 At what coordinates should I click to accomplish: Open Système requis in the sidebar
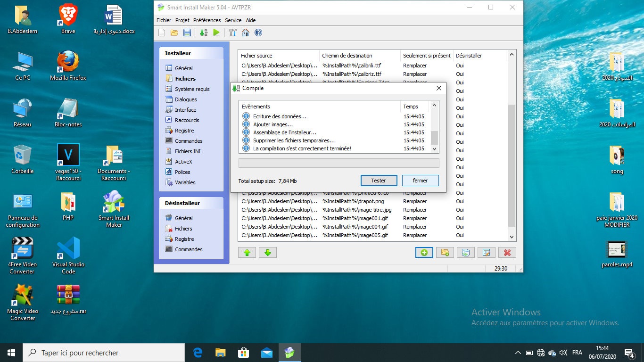tap(192, 89)
